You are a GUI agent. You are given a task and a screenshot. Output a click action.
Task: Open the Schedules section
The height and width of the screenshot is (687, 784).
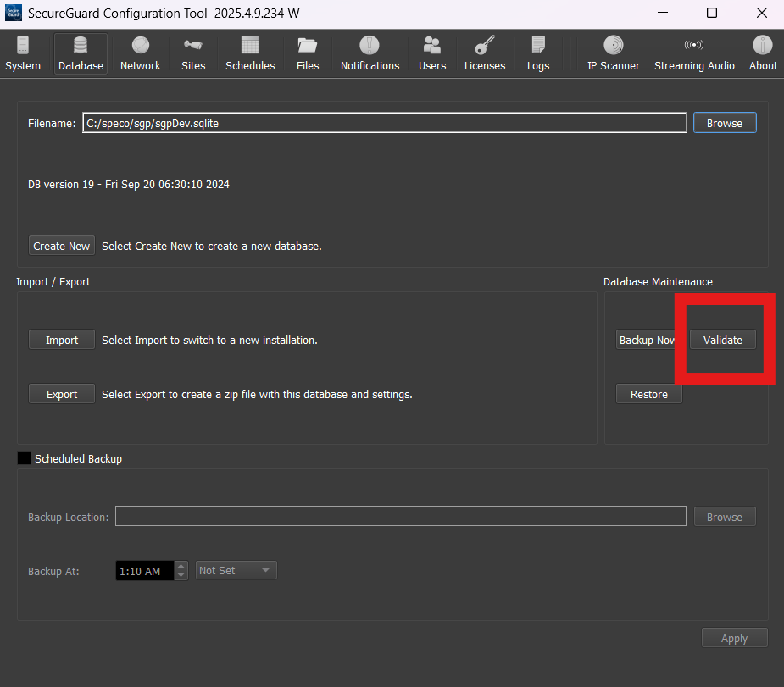(x=250, y=53)
